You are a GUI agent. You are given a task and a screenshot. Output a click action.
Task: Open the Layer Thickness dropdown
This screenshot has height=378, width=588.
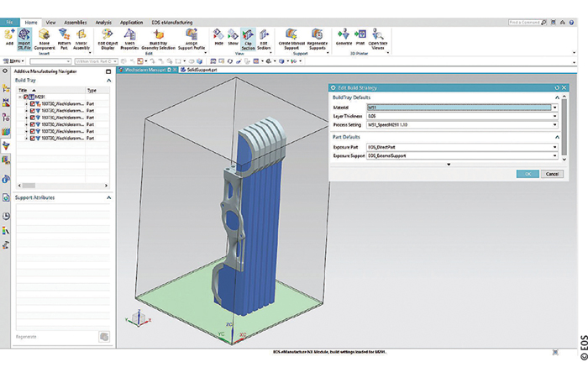click(x=554, y=116)
